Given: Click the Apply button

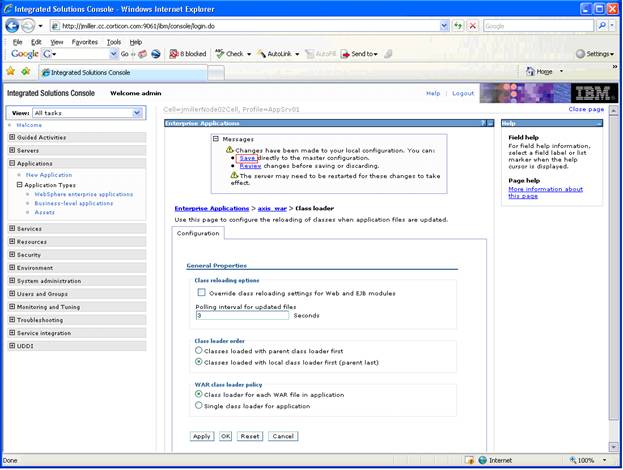Looking at the screenshot, I should (202, 436).
